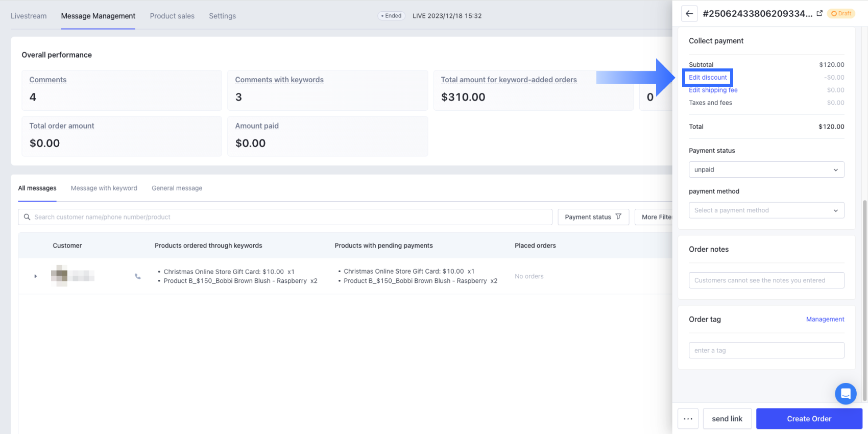
Task: Click the Edit shipping fee link
Action: [713, 90]
